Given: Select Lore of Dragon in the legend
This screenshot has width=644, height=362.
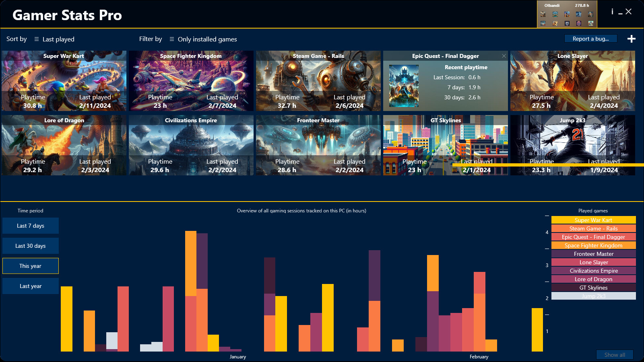Looking at the screenshot, I should [x=593, y=279].
